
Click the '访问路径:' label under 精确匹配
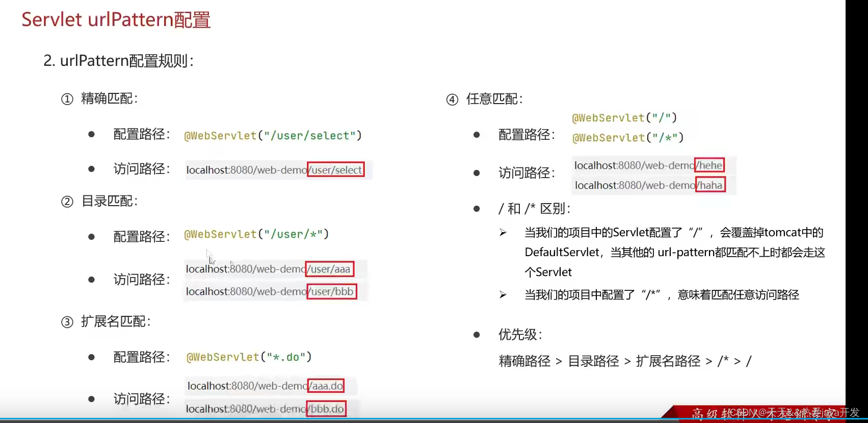tap(142, 169)
